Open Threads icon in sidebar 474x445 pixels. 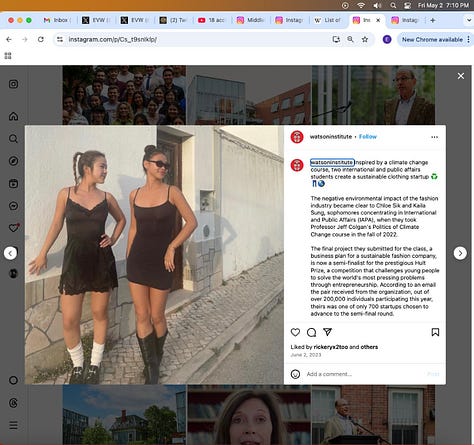13,403
